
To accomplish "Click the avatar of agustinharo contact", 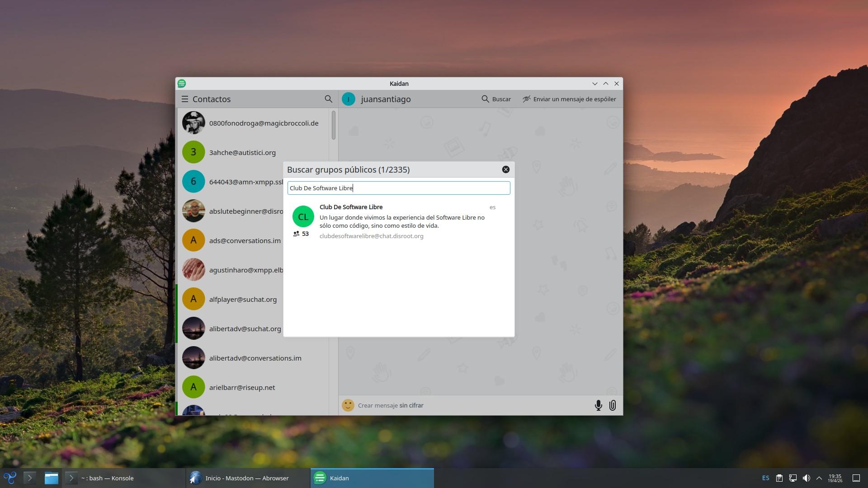I will [193, 270].
